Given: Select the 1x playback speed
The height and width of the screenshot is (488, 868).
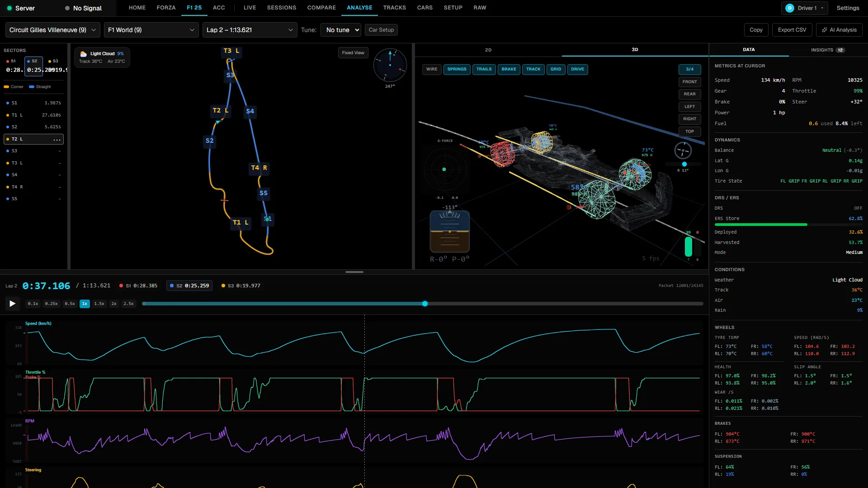Looking at the screenshot, I should (x=85, y=304).
